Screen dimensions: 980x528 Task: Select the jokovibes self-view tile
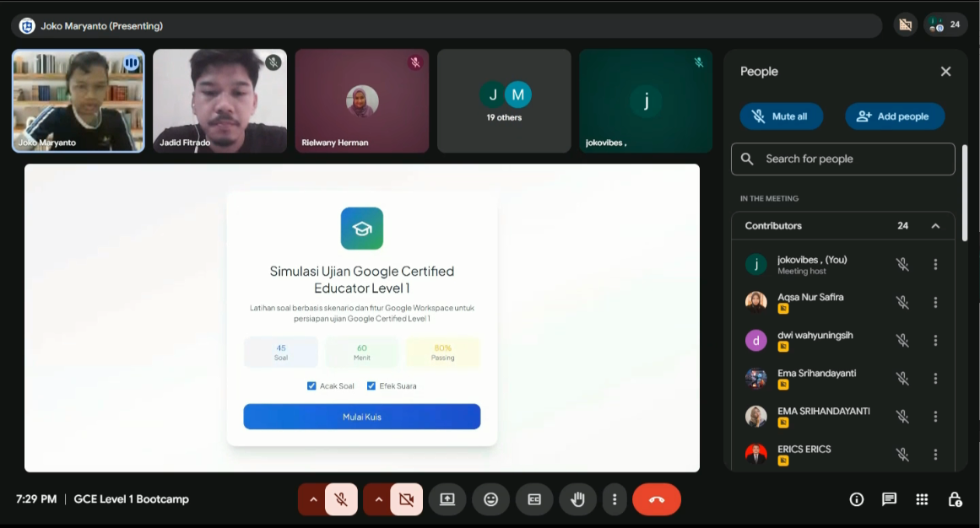[x=647, y=100]
